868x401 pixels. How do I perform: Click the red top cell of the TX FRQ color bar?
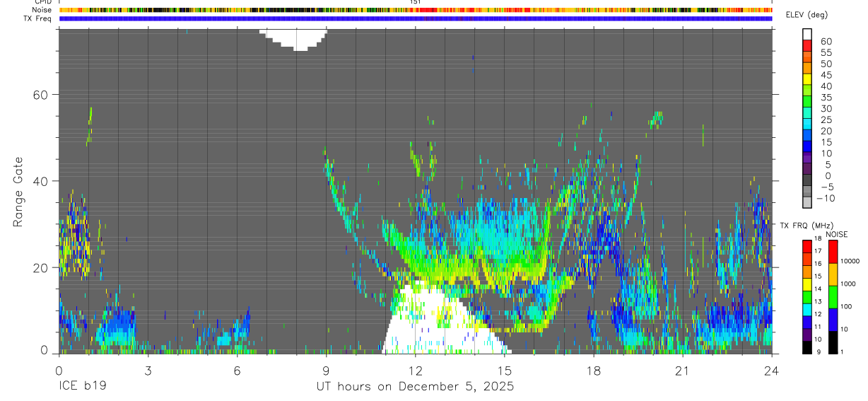coord(807,246)
